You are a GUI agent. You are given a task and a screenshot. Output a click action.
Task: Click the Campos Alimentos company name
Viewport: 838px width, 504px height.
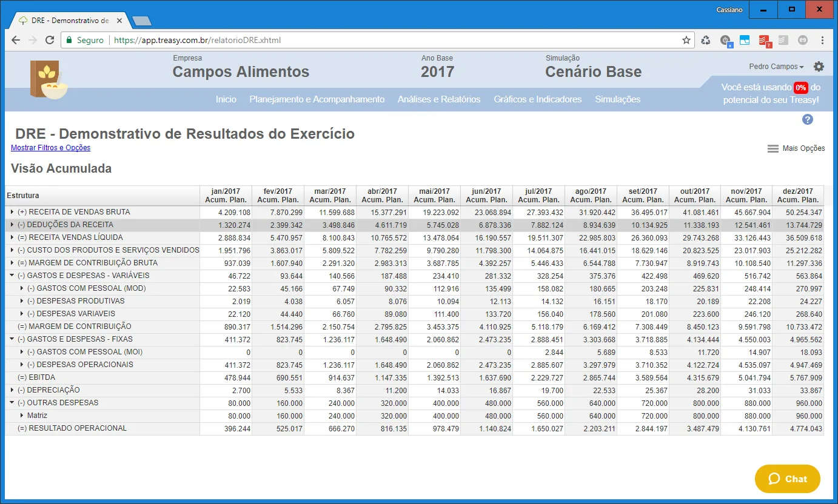pyautogui.click(x=241, y=71)
